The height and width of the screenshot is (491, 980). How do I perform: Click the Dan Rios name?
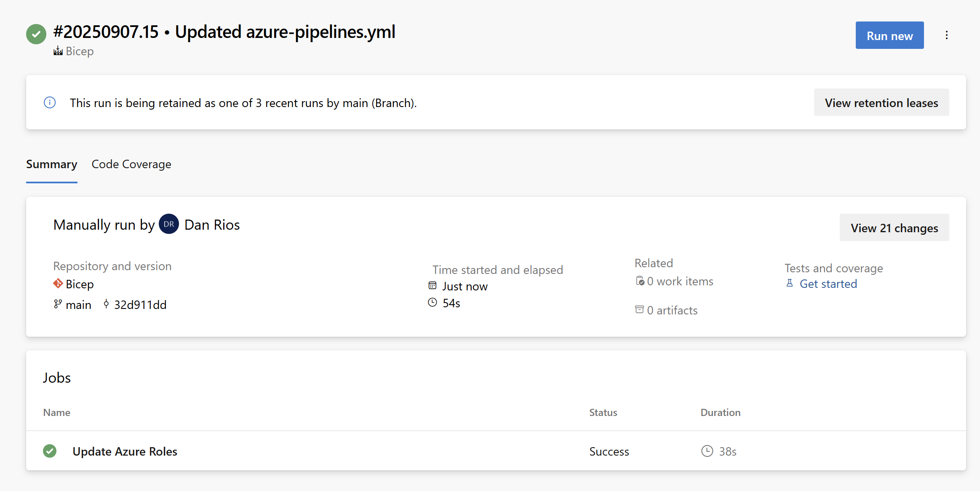pyautogui.click(x=212, y=225)
